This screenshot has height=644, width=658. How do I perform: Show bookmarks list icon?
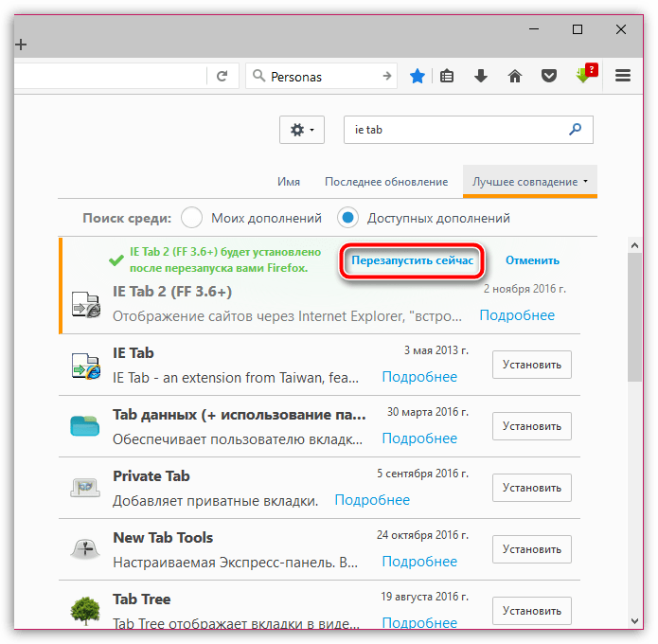pyautogui.click(x=447, y=76)
